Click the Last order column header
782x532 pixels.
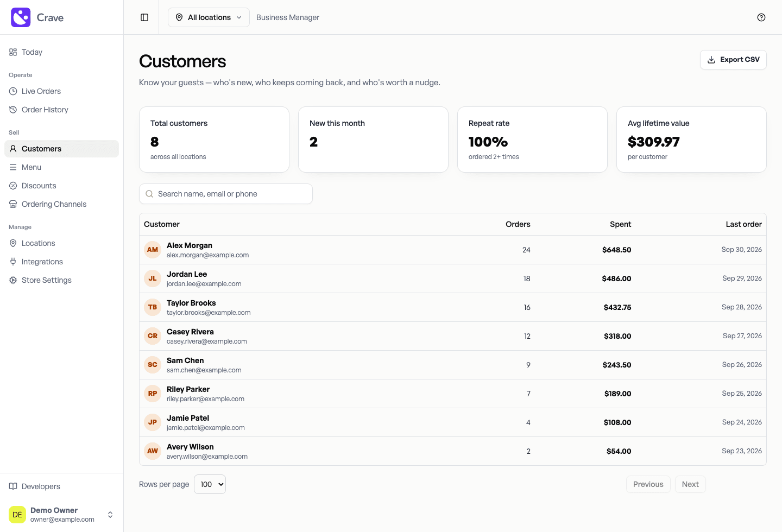click(743, 224)
